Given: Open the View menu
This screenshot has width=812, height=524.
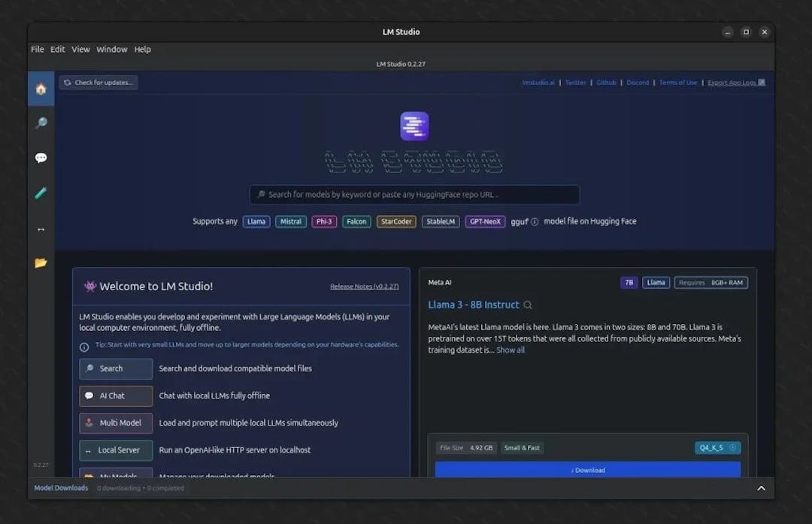Looking at the screenshot, I should [x=80, y=50].
